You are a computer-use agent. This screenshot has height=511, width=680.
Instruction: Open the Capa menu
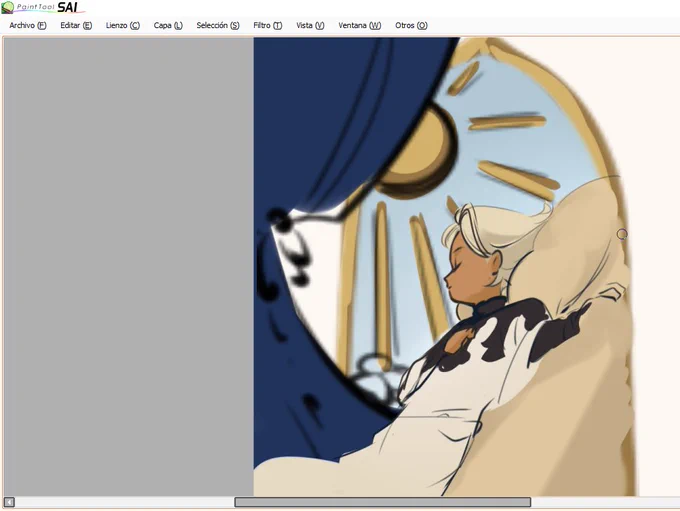click(x=168, y=26)
